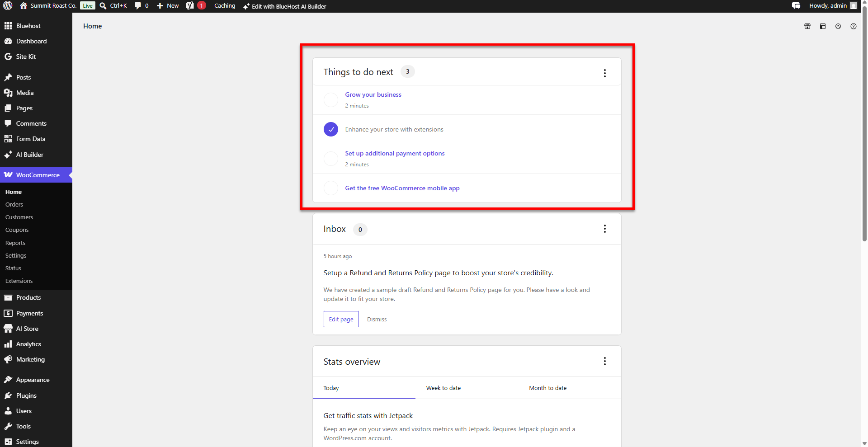Viewport: 868px width, 447px height.
Task: Expand the Stats overview options menu
Action: [x=604, y=361]
